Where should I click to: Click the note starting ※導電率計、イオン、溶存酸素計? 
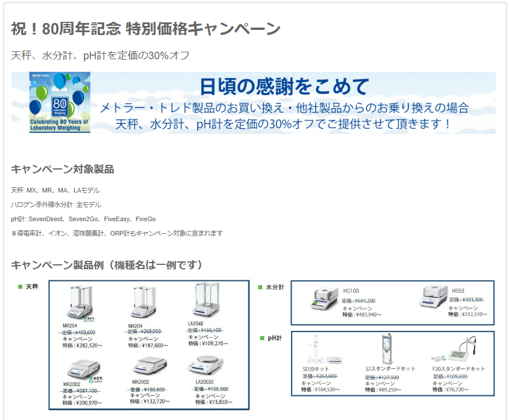click(x=117, y=233)
